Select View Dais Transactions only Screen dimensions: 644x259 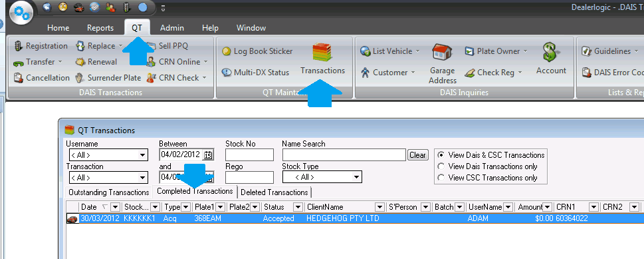click(441, 166)
